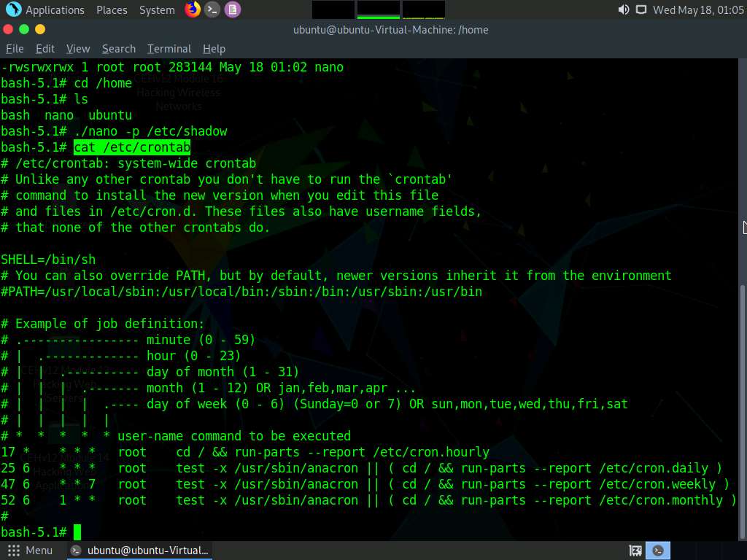
Task: Open the display/network tray icon
Action: pos(640,9)
